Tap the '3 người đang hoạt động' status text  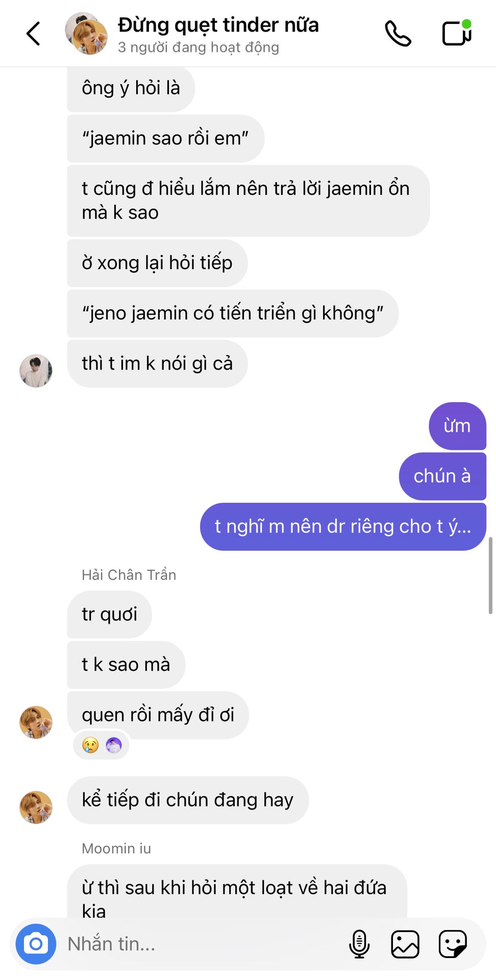[199, 47]
